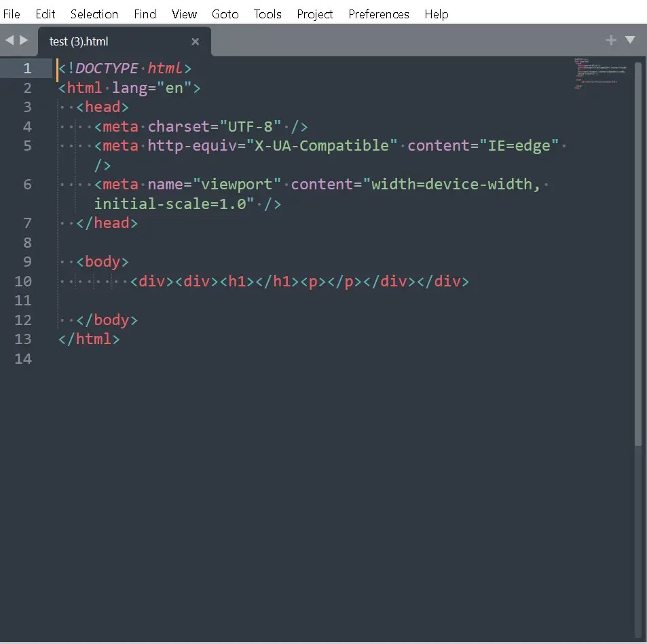The width and height of the screenshot is (647, 644).
Task: Click line number 10 in the gutter
Action: pos(23,281)
